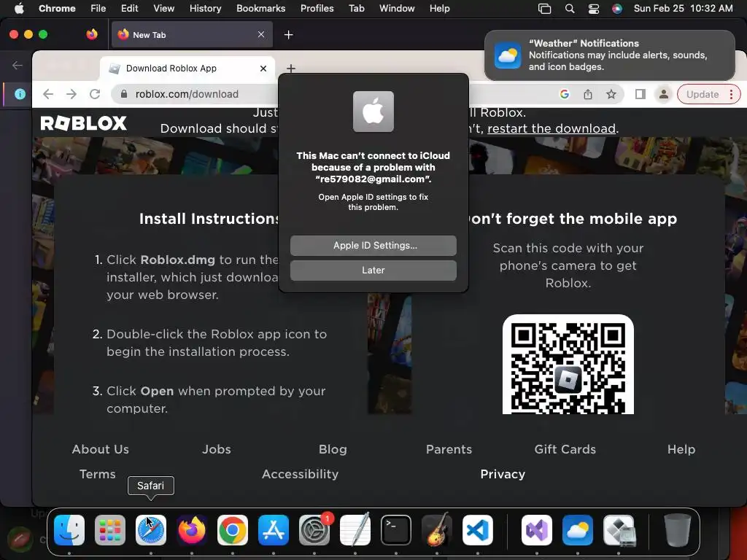Viewport: 747px width, 560px height.
Task: Close the Firefox New Tab
Action: [261, 35]
